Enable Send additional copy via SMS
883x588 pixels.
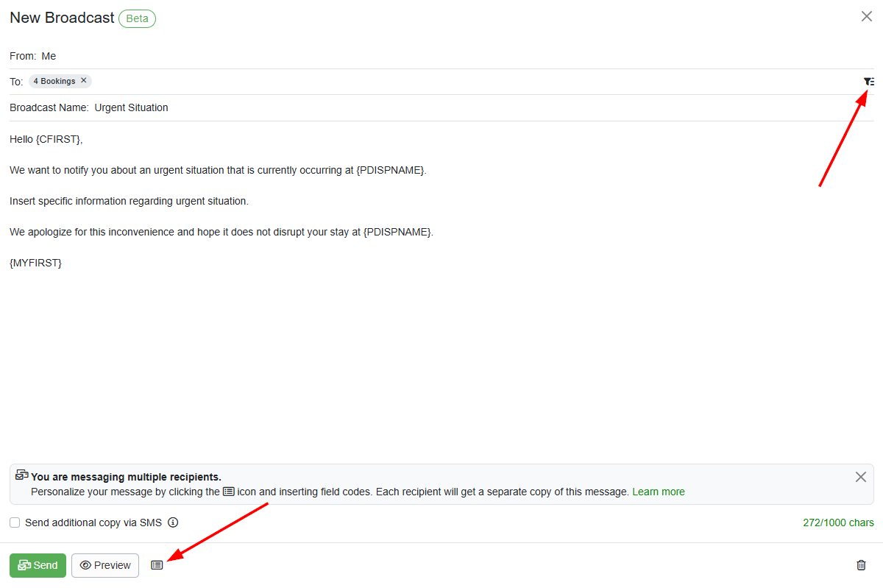pos(14,522)
